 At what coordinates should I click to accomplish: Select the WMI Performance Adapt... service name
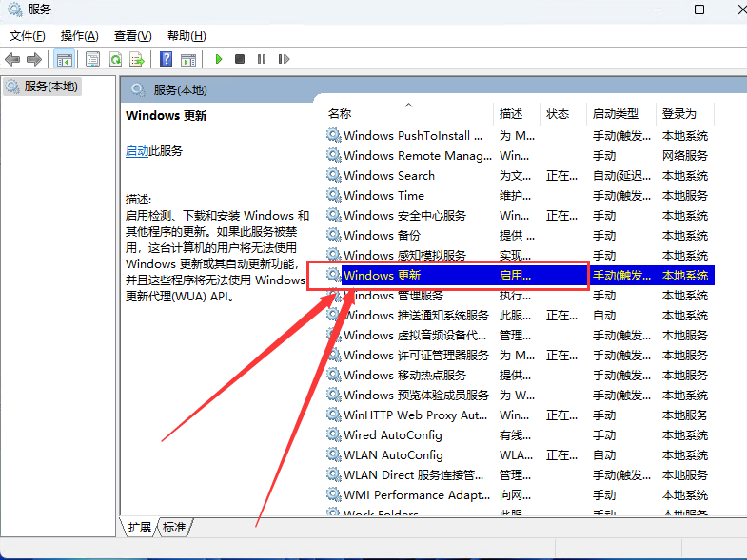click(x=417, y=495)
